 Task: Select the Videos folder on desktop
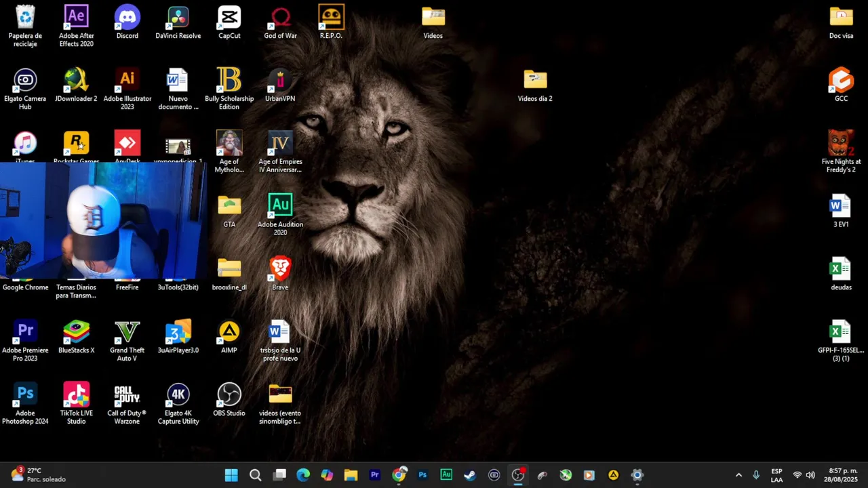(433, 22)
